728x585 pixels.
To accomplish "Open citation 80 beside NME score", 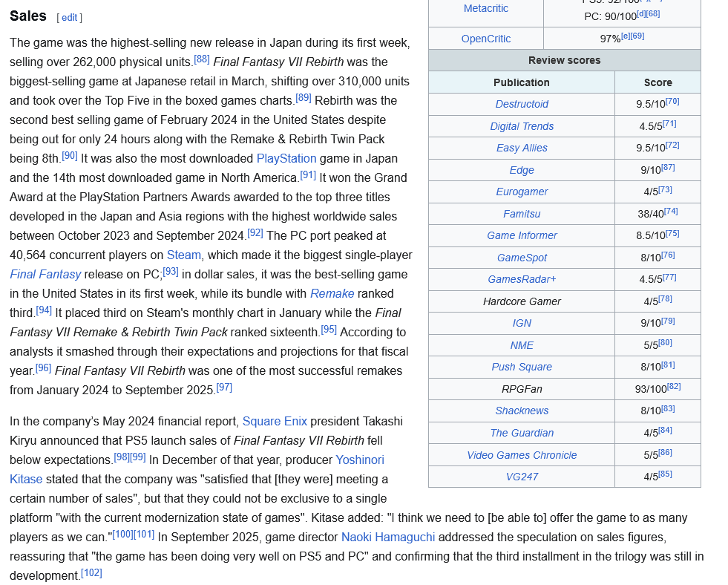I will point(666,343).
